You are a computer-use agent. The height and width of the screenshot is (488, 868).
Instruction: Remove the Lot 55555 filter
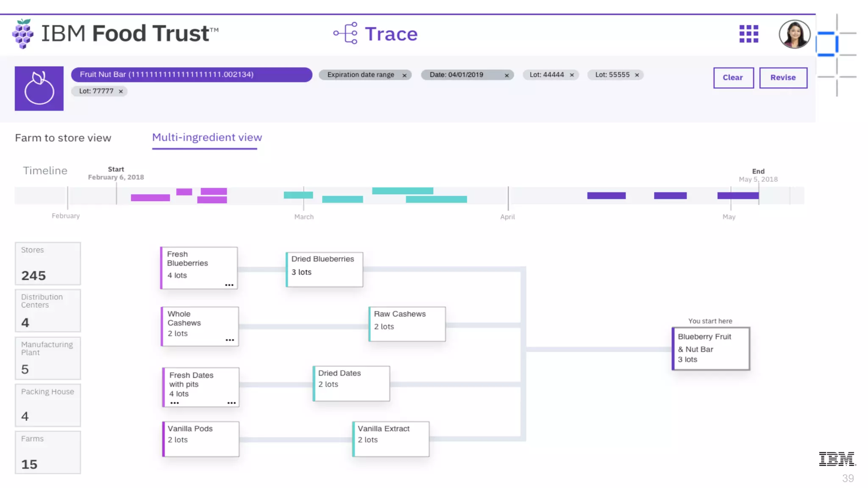point(637,75)
